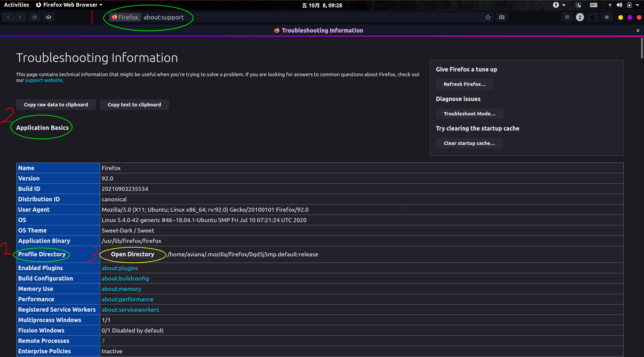The width and height of the screenshot is (644, 357).
Task: Click the network question-mark status icon
Action: 610,5
